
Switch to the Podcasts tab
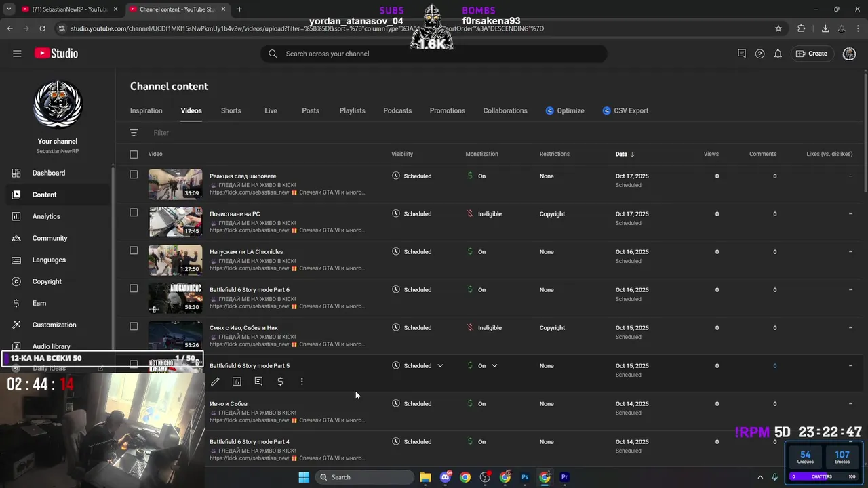pos(397,110)
